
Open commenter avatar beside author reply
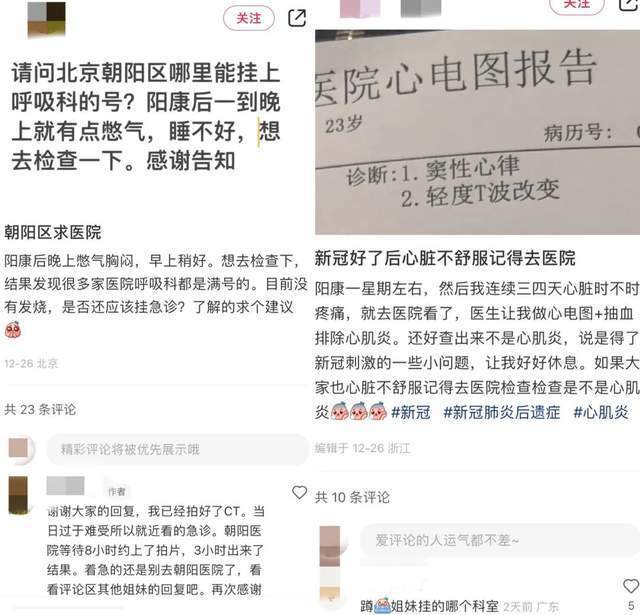coord(18,495)
